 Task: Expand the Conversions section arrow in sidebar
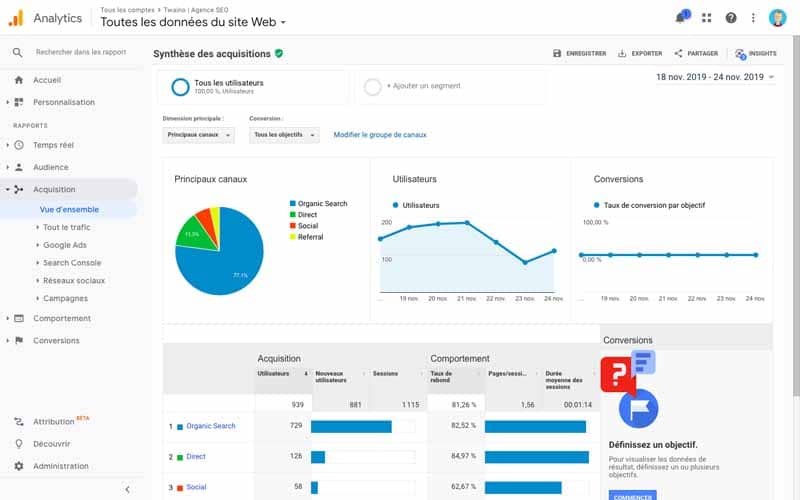pyautogui.click(x=8, y=340)
